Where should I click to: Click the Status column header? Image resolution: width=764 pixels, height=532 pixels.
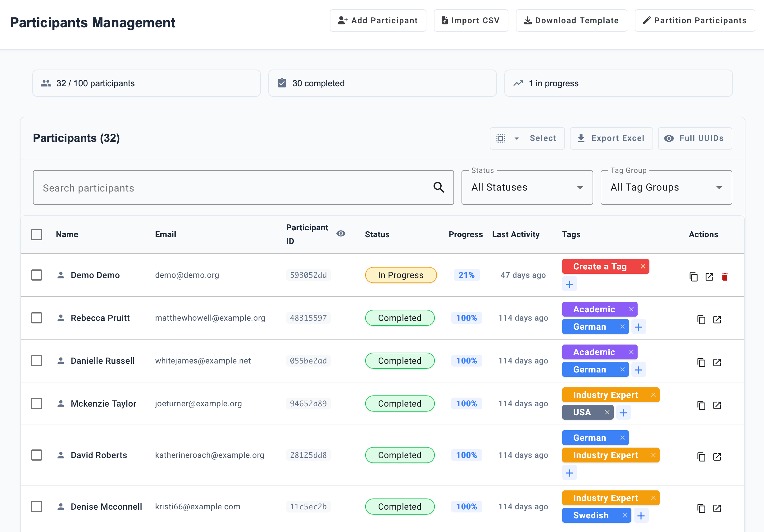coord(377,234)
